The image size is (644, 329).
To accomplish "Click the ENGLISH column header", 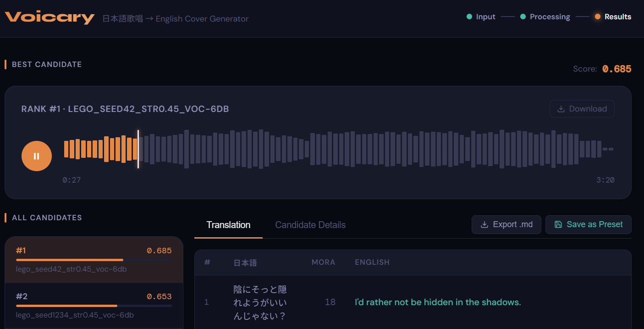I will click(x=372, y=262).
